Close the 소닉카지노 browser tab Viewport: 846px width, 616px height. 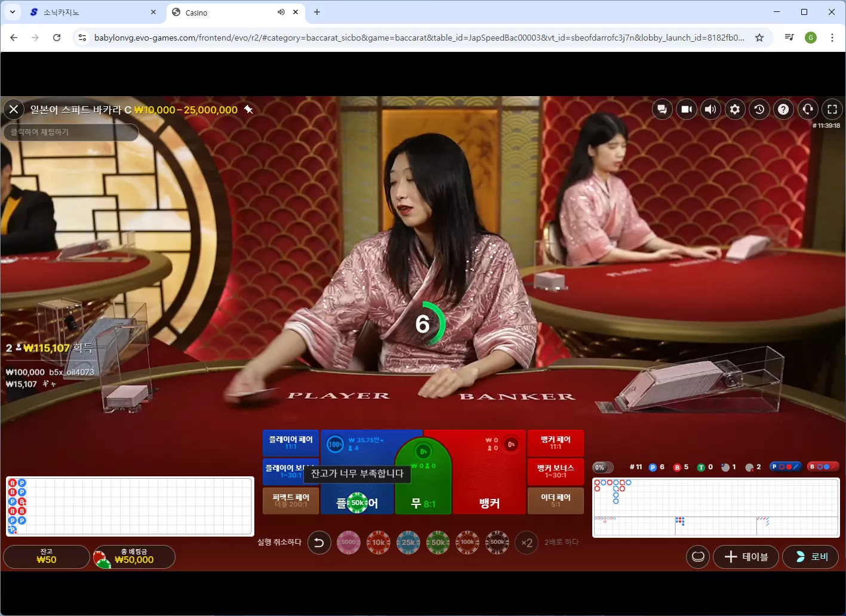(x=153, y=12)
